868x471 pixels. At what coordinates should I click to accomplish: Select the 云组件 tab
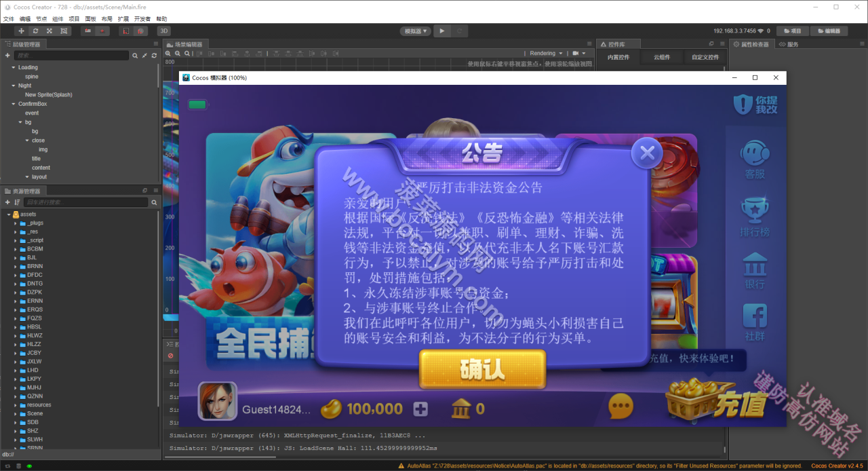[x=662, y=58]
